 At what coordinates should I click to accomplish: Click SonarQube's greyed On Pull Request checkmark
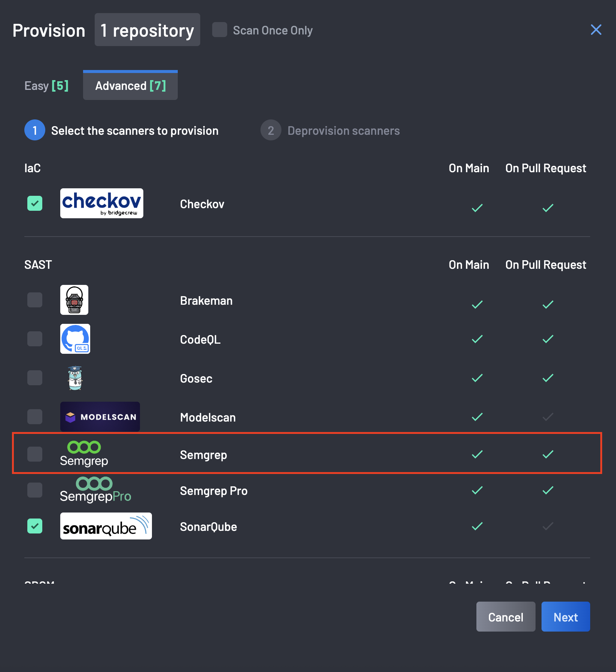(x=548, y=526)
